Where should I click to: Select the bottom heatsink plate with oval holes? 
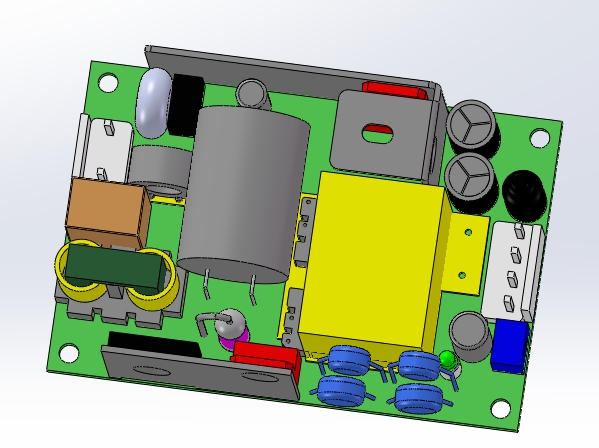[x=201, y=372]
